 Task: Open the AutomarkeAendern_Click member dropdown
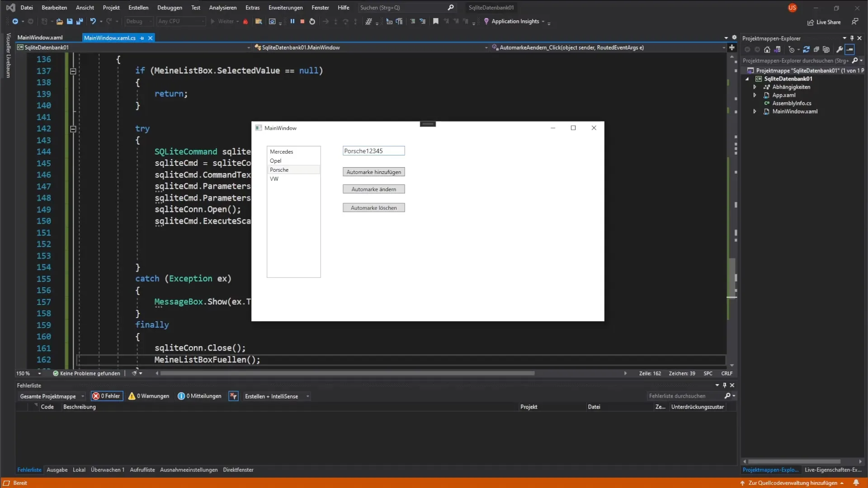pyautogui.click(x=608, y=47)
